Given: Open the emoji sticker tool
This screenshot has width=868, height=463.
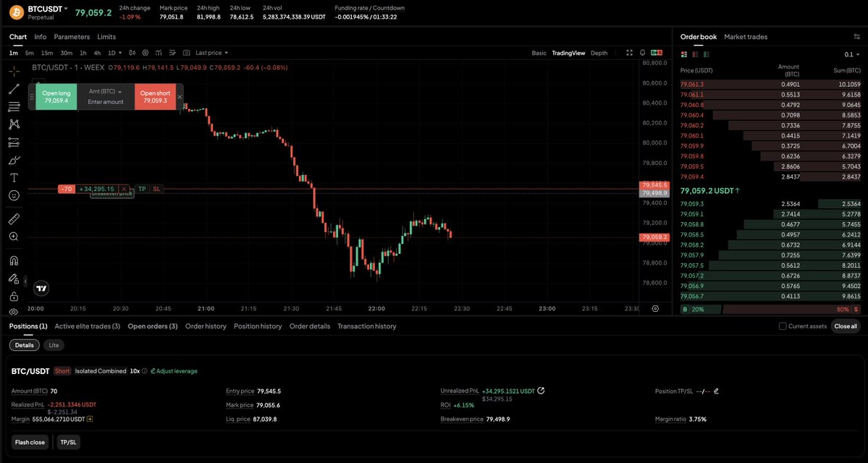Looking at the screenshot, I should (x=14, y=195).
